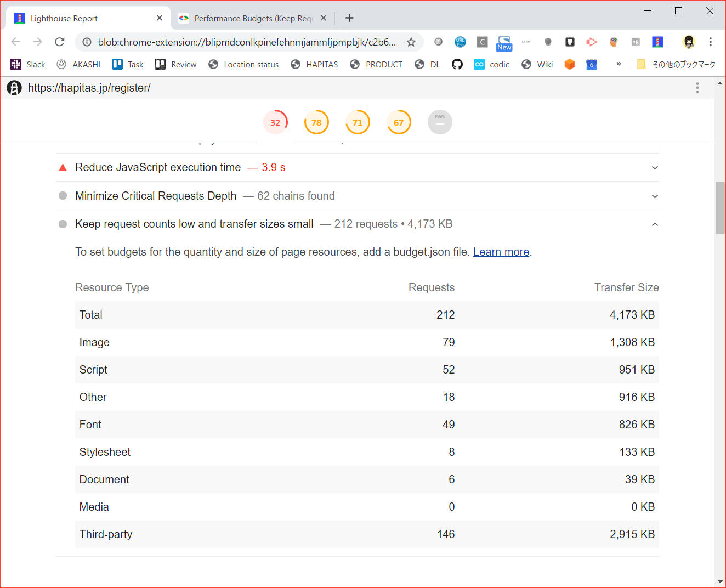The width and height of the screenshot is (726, 588).
Task: Click the extension icon with New badge
Action: (x=504, y=43)
